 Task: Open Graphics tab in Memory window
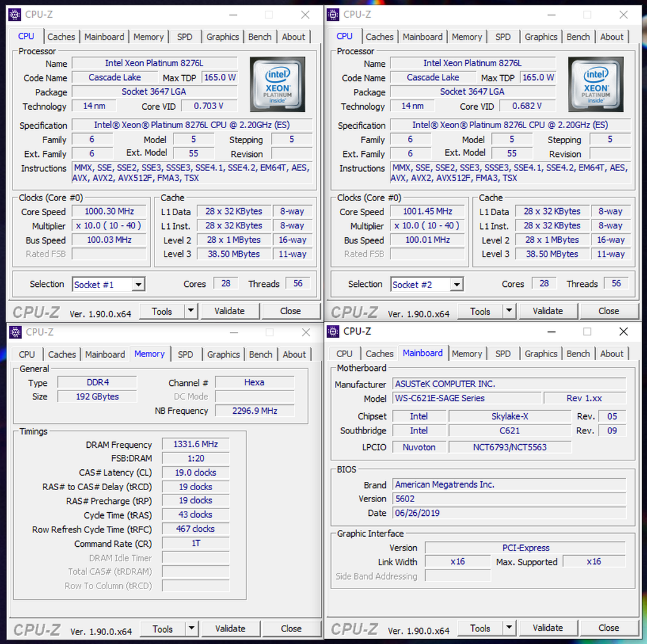pos(223,354)
